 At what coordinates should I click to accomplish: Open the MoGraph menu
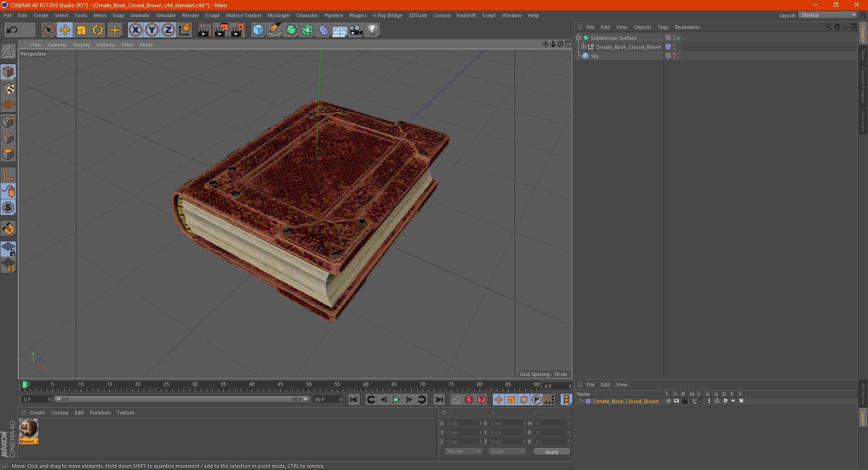pyautogui.click(x=278, y=15)
